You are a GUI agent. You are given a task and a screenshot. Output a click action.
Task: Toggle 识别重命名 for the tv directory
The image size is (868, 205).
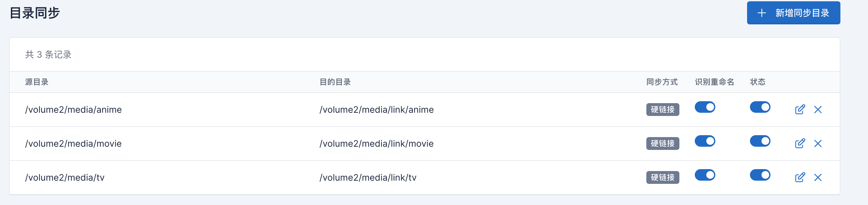click(x=705, y=175)
